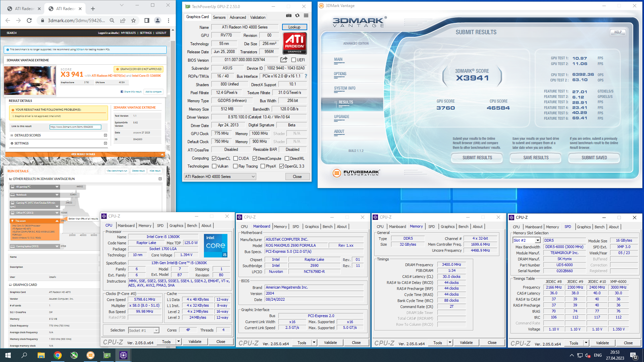
Task: Click Validate in SPD CPU-Z window
Action: tap(602, 343)
